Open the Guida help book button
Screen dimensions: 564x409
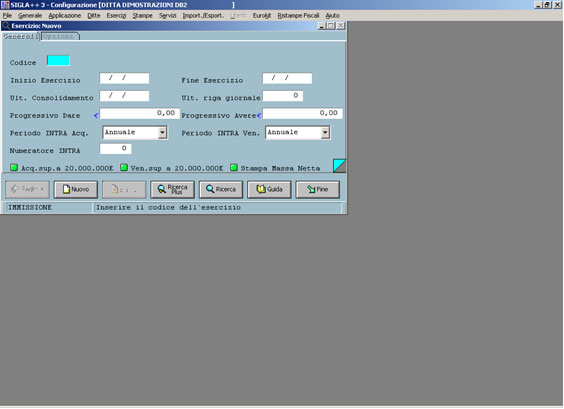[269, 189]
